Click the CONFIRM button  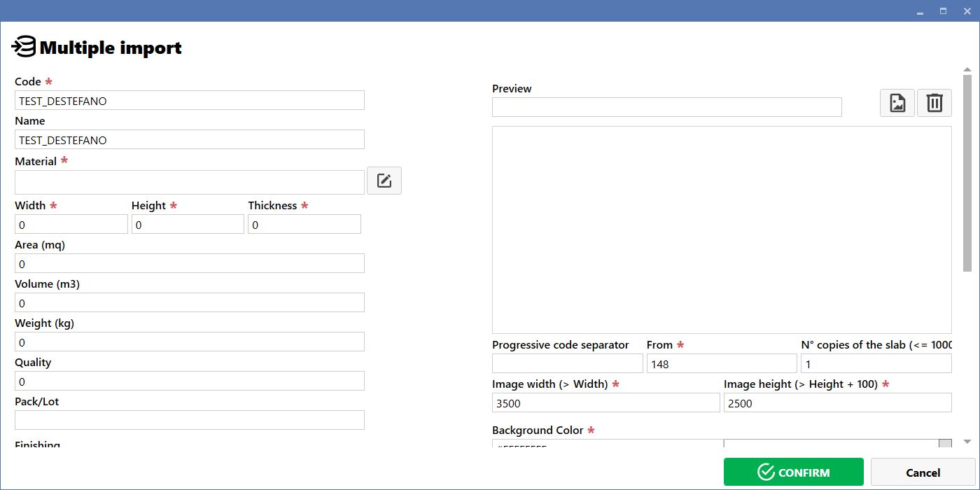794,472
